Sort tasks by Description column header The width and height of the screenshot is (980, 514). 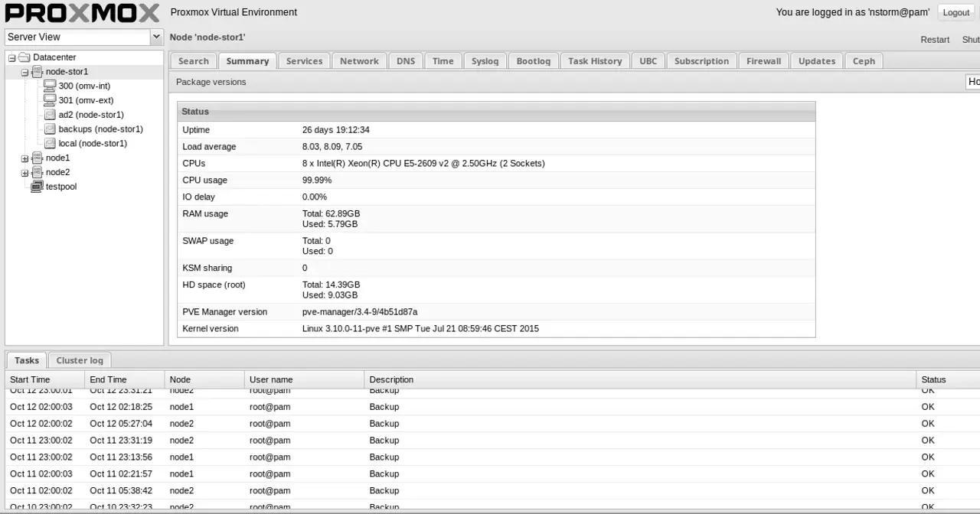click(x=640, y=379)
